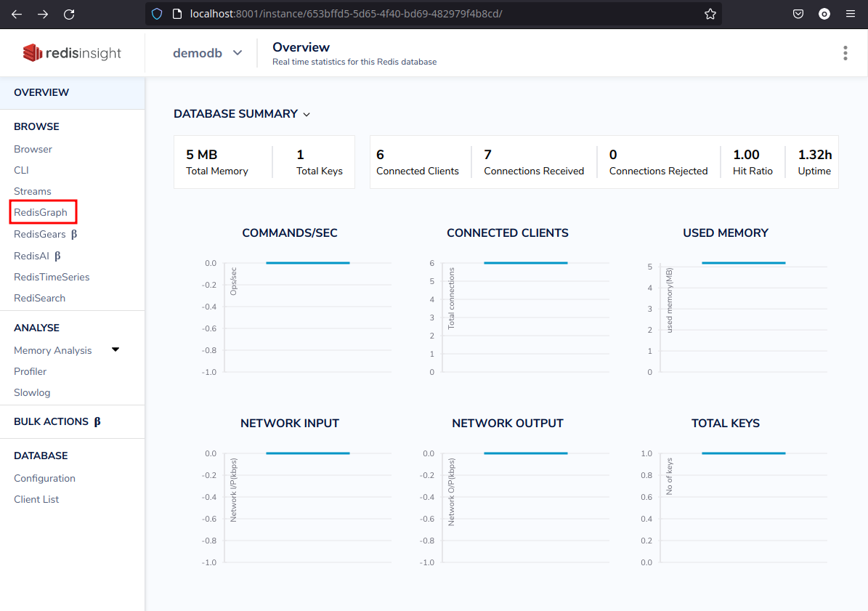Click the Network Output chart title
The image size is (868, 611).
508,424
